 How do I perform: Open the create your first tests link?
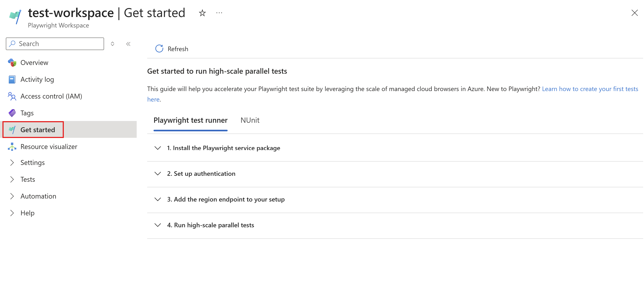coord(590,89)
